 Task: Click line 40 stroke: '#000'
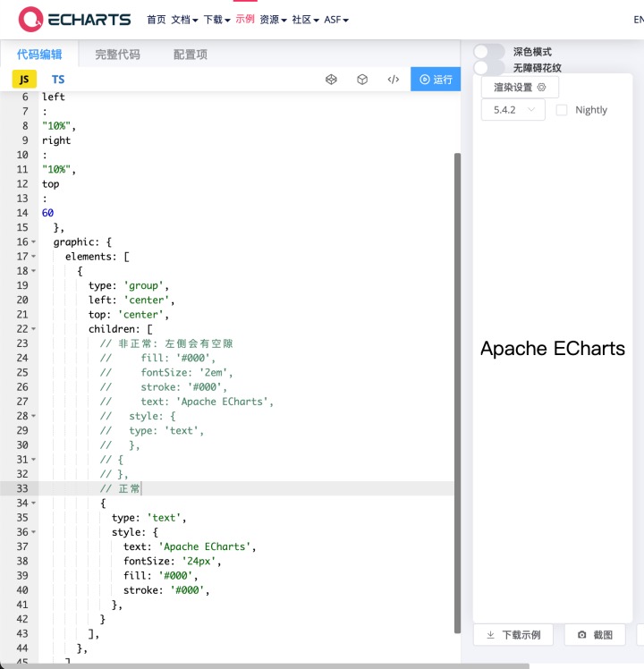click(166, 590)
